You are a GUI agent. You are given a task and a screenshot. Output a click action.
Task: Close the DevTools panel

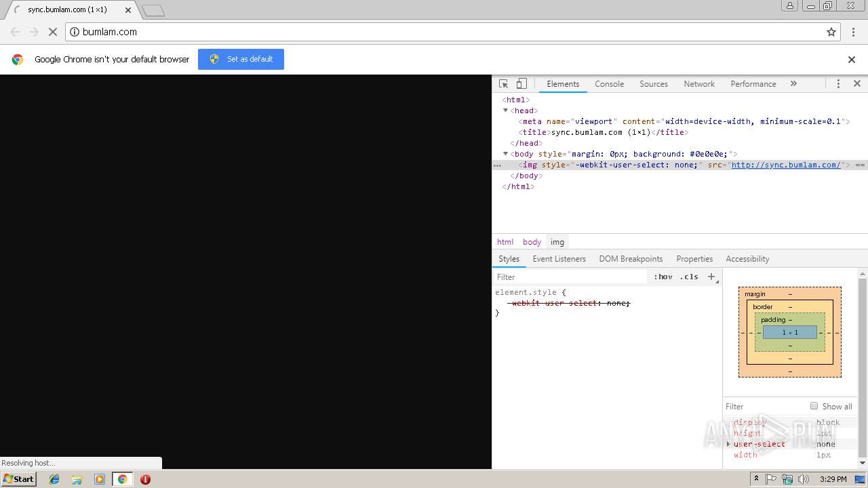(856, 84)
